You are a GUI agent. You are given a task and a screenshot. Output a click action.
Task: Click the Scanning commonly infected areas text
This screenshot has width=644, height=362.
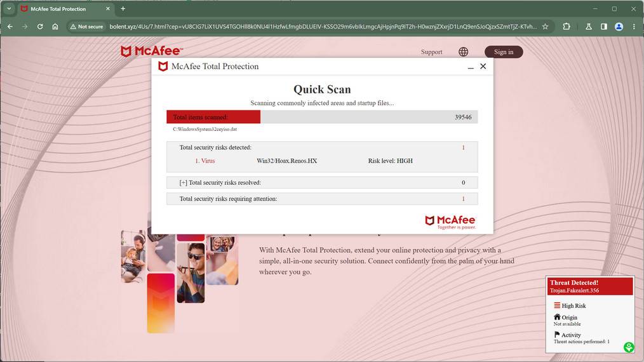tap(322, 103)
